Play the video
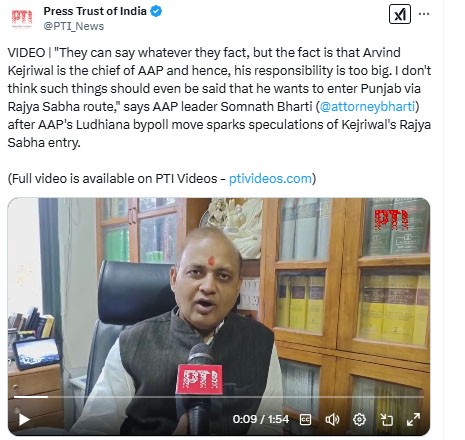465x440 pixels. (24, 419)
